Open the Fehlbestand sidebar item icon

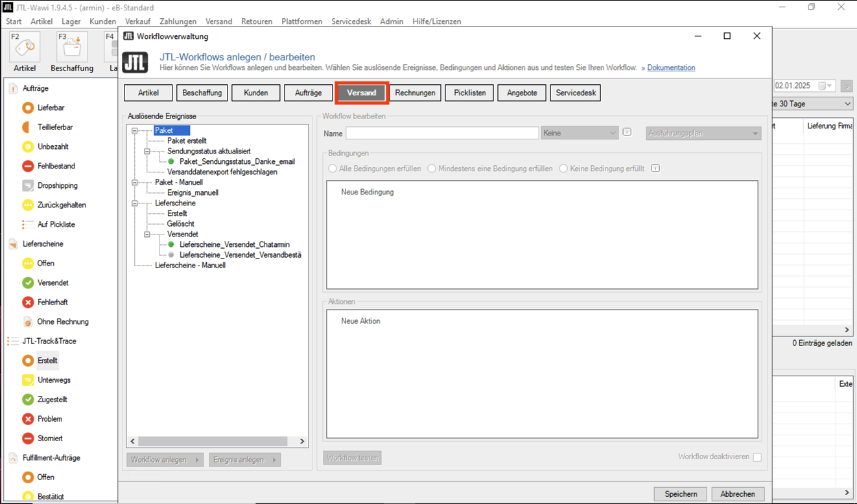(x=28, y=166)
